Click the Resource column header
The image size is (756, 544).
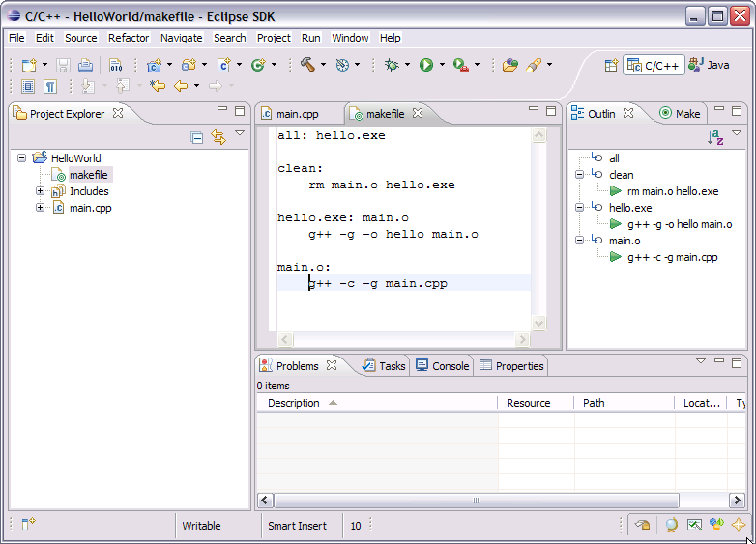pyautogui.click(x=536, y=403)
